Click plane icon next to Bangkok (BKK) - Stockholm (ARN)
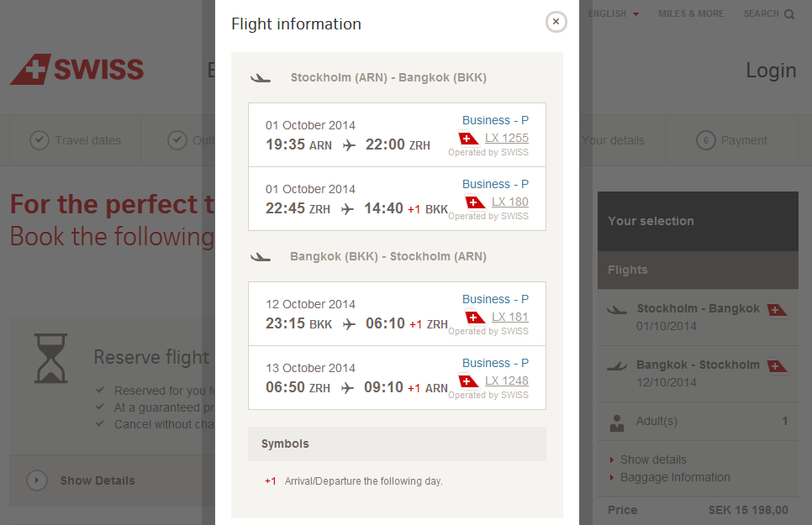812x525 pixels. click(x=261, y=257)
